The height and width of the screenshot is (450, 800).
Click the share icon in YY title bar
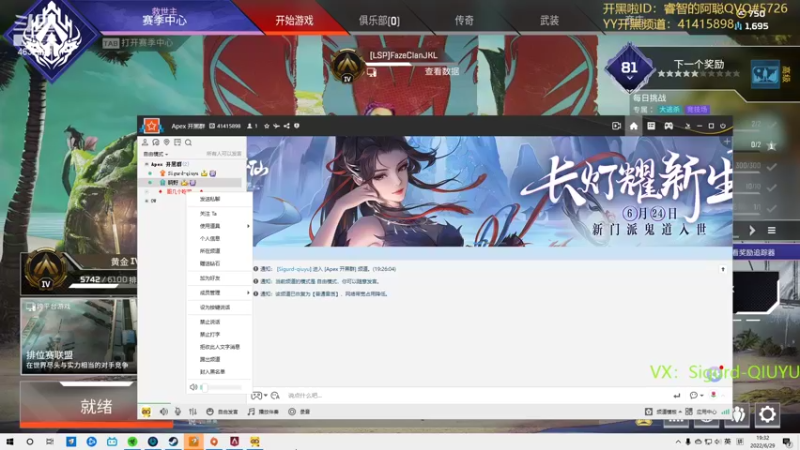point(286,126)
